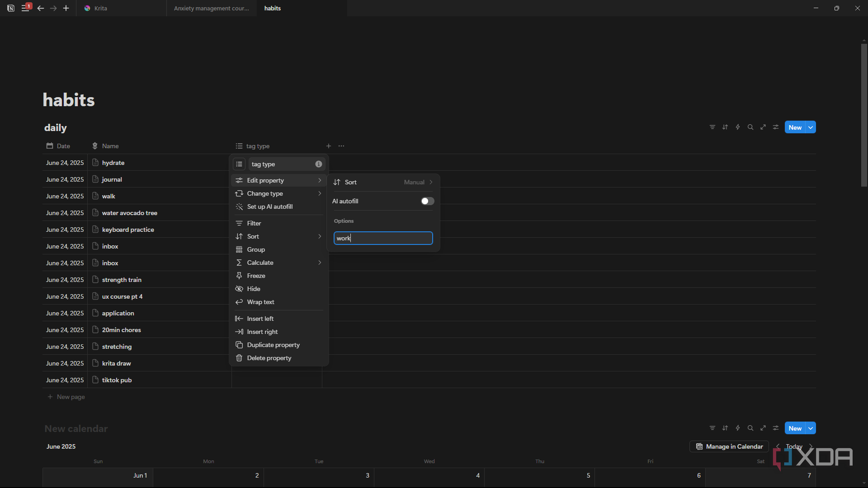Click the info icon beside tag type

pos(319,164)
